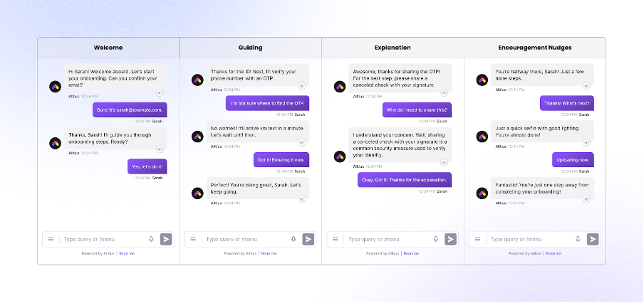Click 'Why do I need to share this?' bubble
This screenshot has height=303, width=644.
pyautogui.click(x=417, y=110)
